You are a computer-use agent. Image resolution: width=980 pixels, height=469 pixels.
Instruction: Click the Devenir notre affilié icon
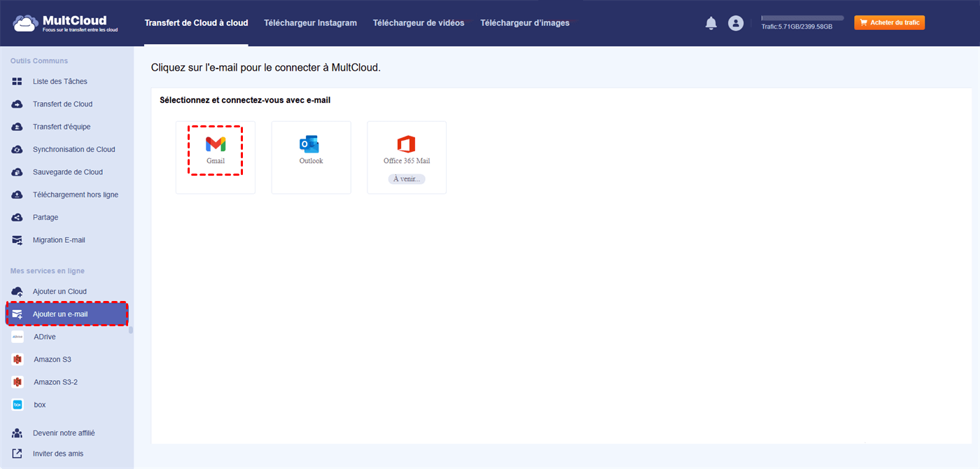pyautogui.click(x=17, y=433)
